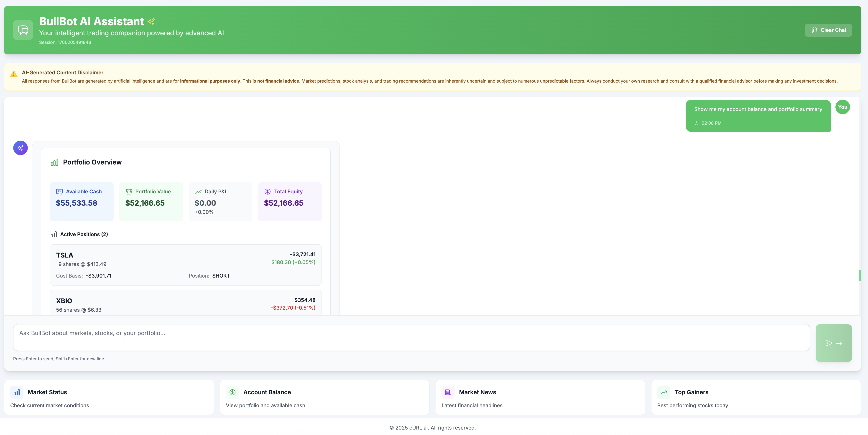Click the TSLA market value -$3,721.41
868x435 pixels.
click(303, 255)
